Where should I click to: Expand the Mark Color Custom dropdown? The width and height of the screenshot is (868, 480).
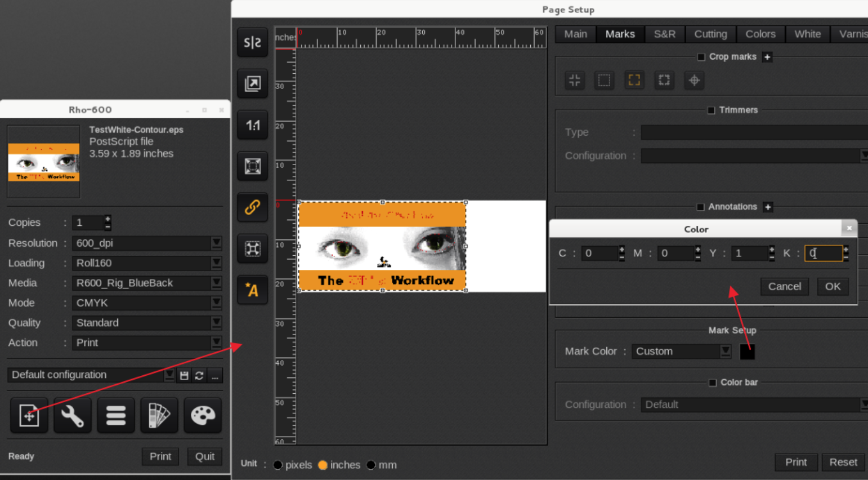point(681,352)
